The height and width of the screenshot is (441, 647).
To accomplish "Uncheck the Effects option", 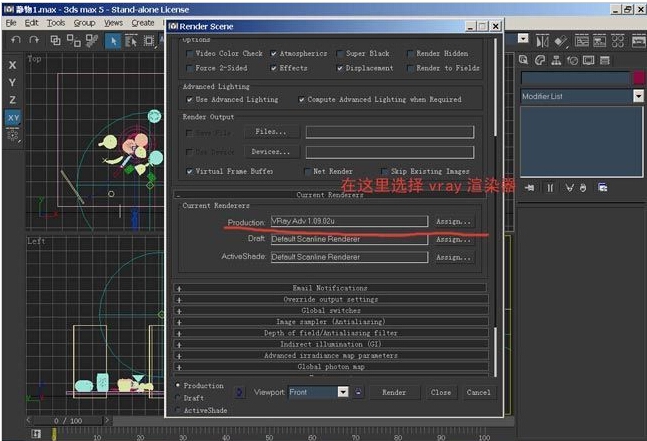I will pyautogui.click(x=274, y=68).
